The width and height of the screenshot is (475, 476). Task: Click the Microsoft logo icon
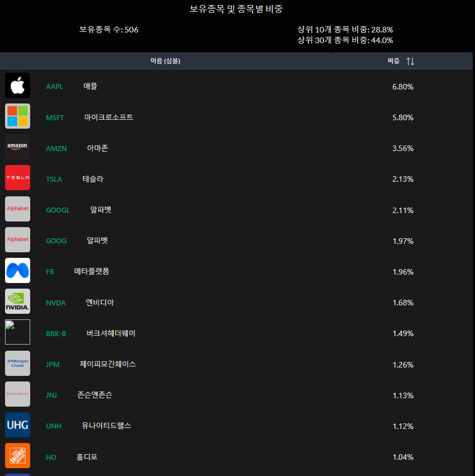tap(17, 116)
